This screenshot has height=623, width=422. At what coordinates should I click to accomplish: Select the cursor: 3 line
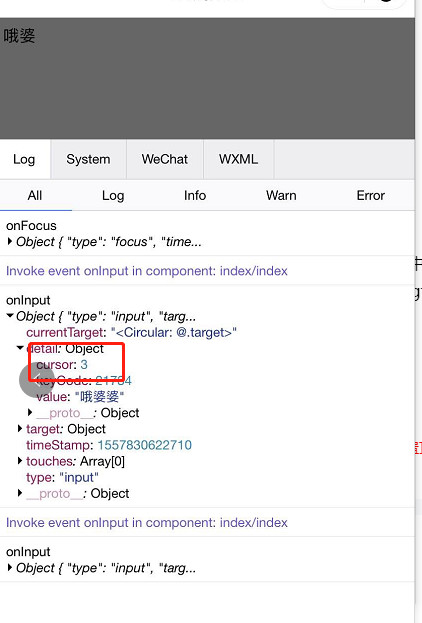coord(62,364)
